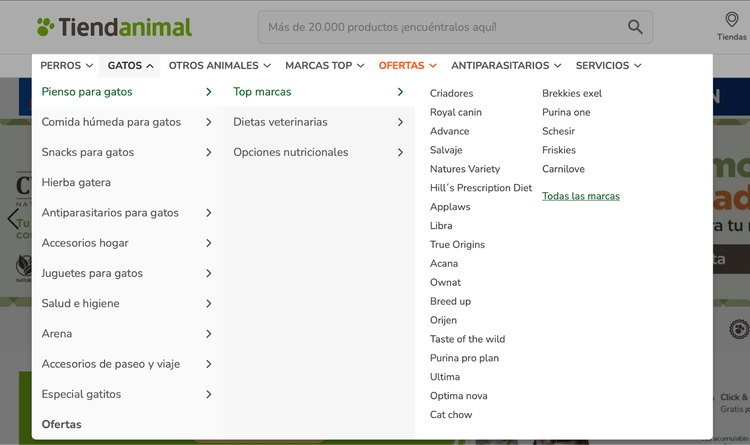
Task: Select the Schesir brand
Action: [x=558, y=131]
